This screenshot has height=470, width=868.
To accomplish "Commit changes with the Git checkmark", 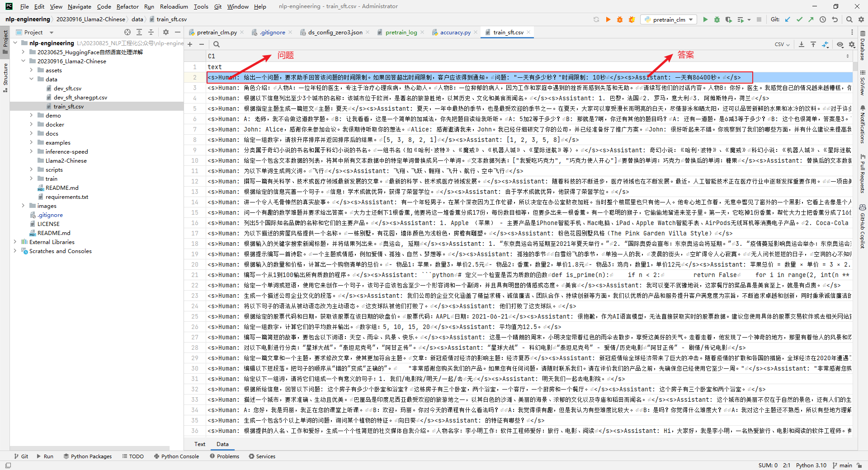I will [799, 19].
